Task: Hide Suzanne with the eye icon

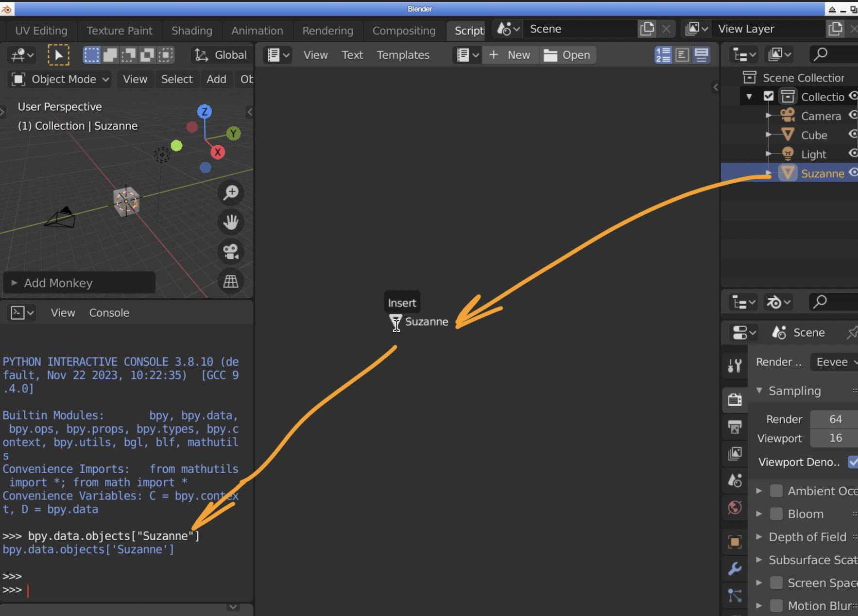Action: point(853,172)
